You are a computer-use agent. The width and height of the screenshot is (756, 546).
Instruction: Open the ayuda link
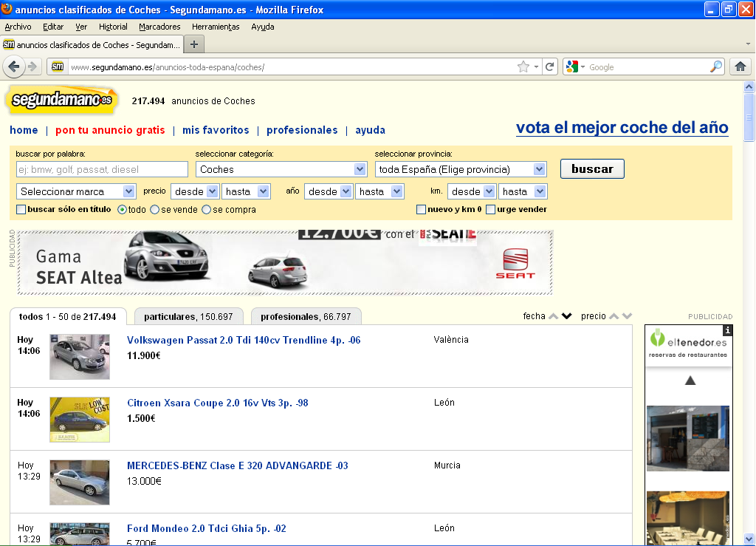click(x=370, y=130)
